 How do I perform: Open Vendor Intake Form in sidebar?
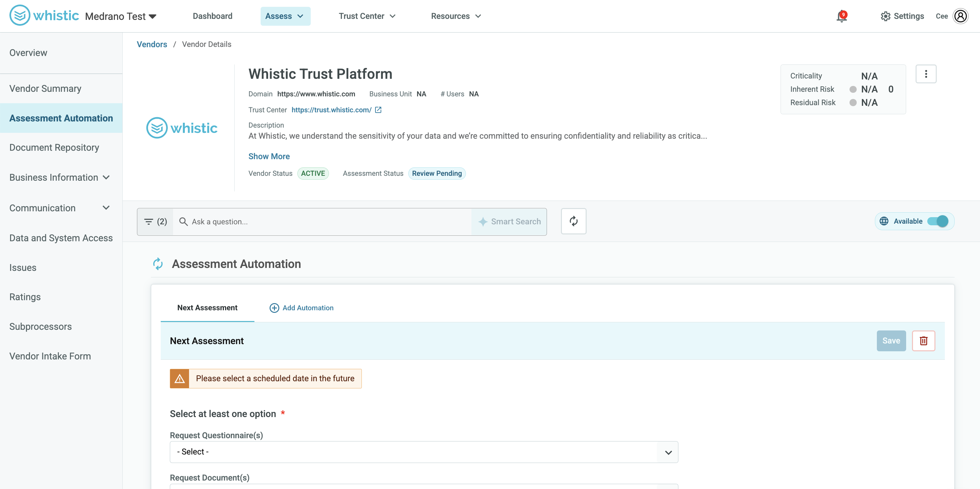50,356
